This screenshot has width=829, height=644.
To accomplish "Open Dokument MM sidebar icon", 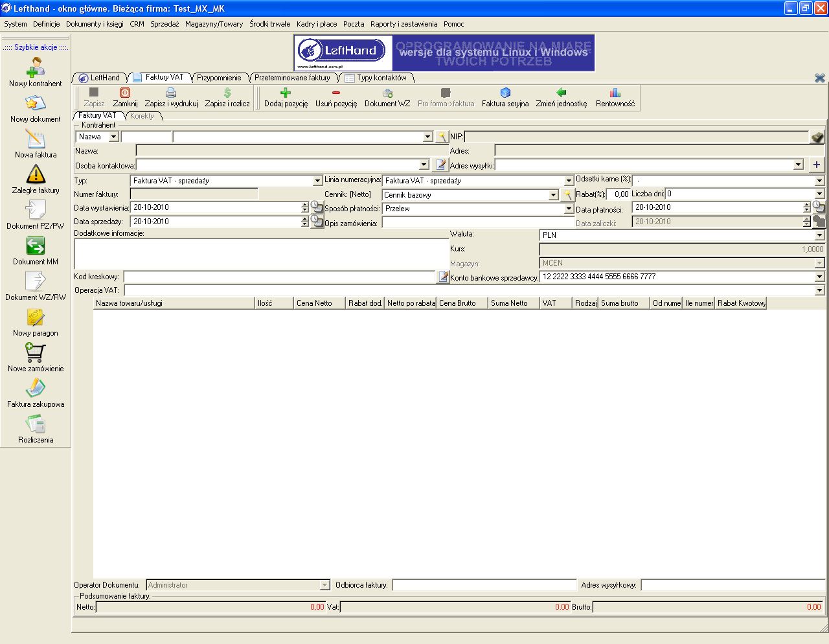I will [36, 246].
